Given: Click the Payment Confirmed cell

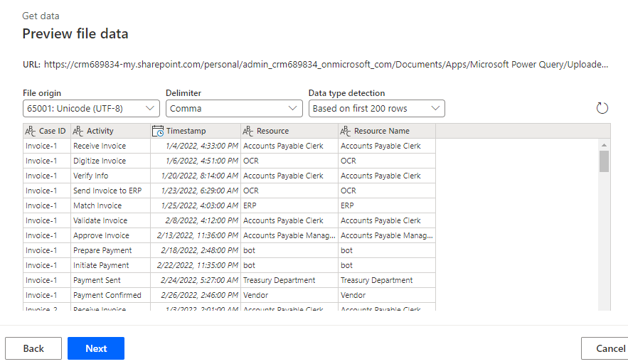Looking at the screenshot, I should pos(110,295).
